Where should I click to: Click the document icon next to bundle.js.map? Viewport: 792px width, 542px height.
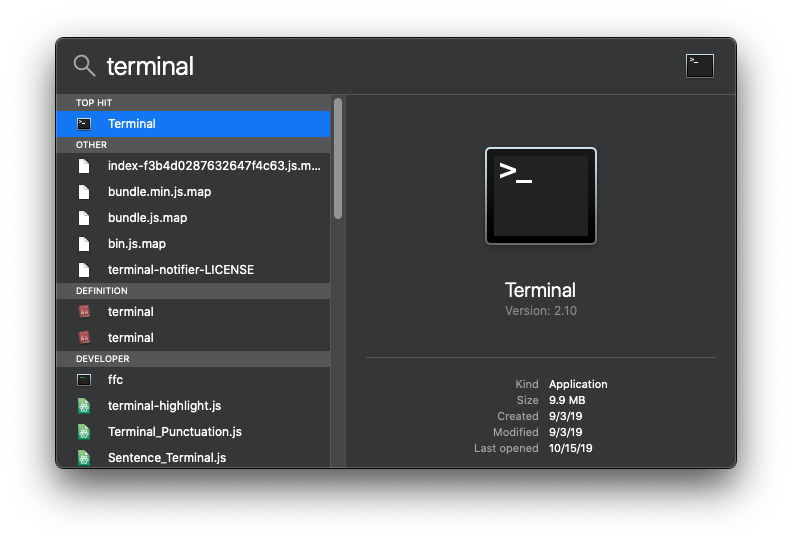pyautogui.click(x=84, y=218)
